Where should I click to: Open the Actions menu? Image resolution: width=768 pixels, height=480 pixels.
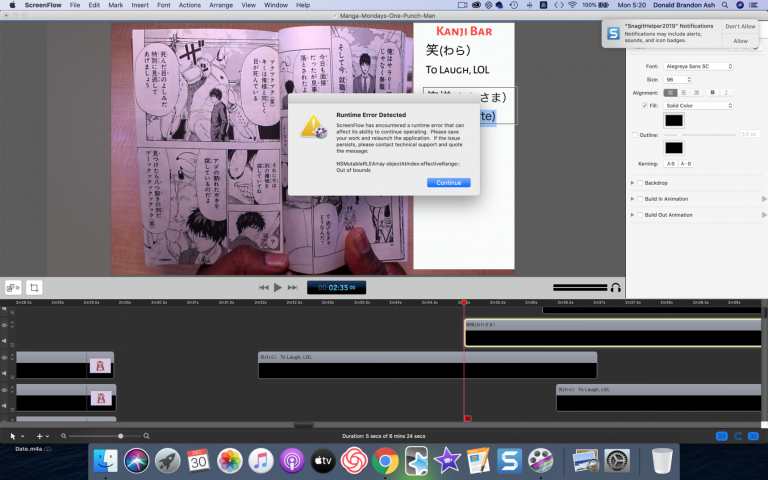coord(189,5)
